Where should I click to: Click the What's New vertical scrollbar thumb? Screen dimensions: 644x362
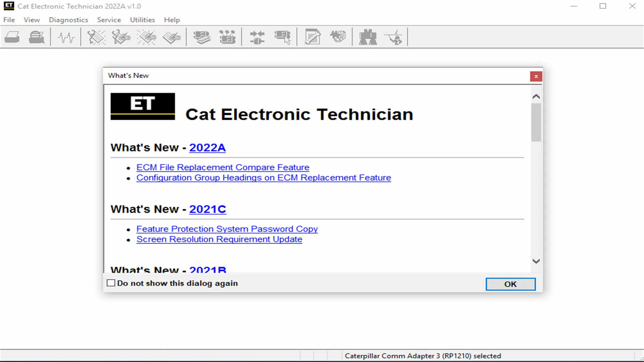click(536, 122)
